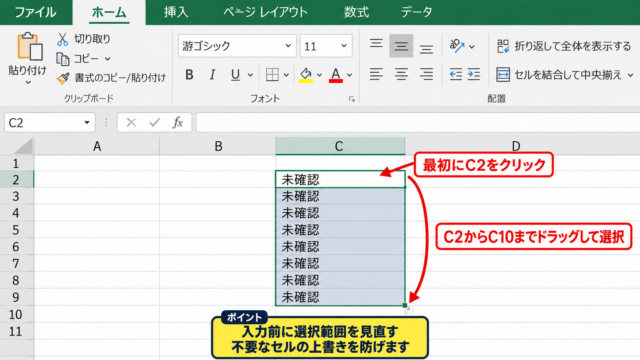
Task: Switch to the データ tab
Action: pyautogui.click(x=416, y=12)
